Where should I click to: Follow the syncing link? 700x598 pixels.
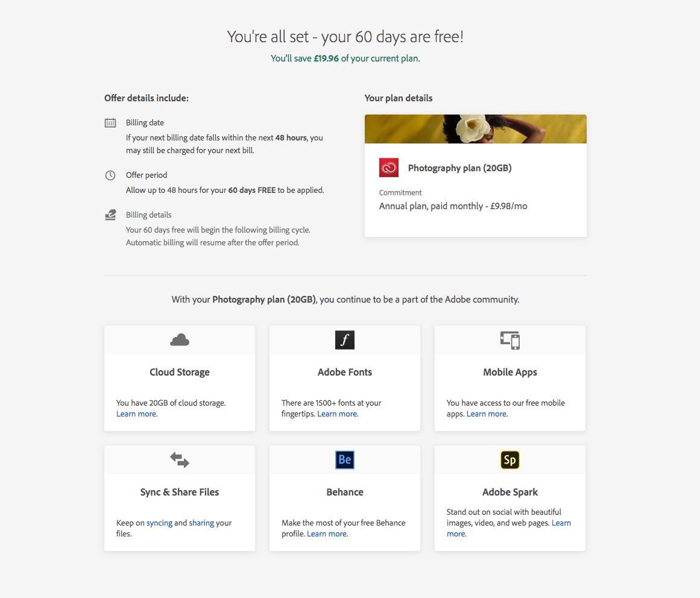pos(159,523)
